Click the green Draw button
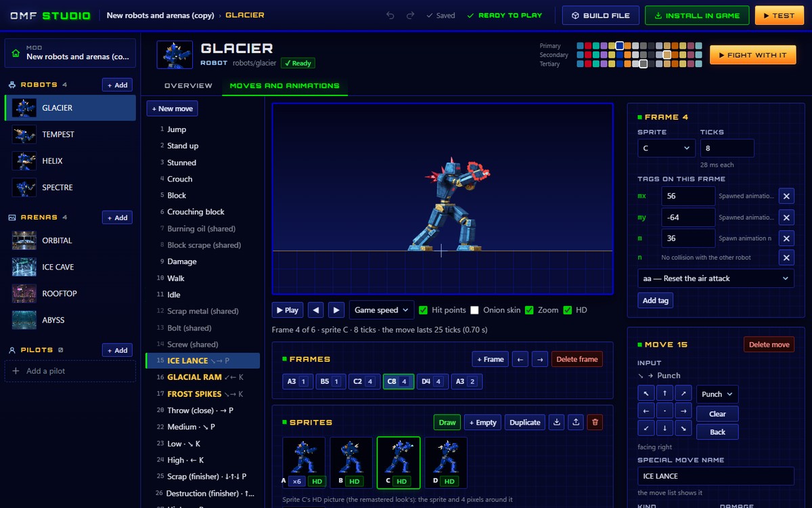Image resolution: width=812 pixels, height=508 pixels. click(x=447, y=422)
